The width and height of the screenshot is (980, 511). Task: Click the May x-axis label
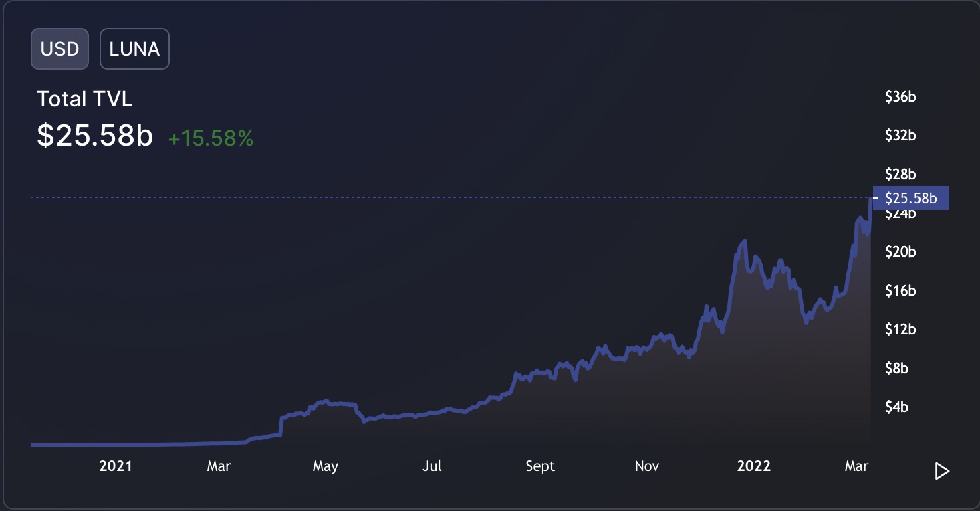click(x=326, y=466)
